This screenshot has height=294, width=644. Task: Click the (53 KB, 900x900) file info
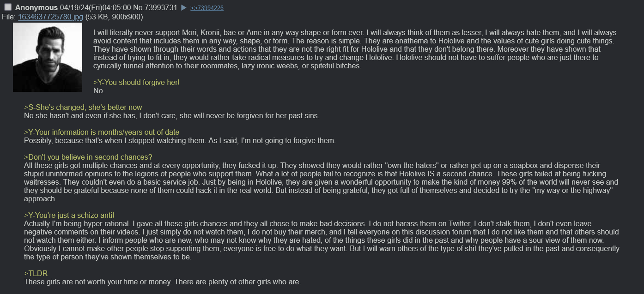pyautogui.click(x=114, y=17)
